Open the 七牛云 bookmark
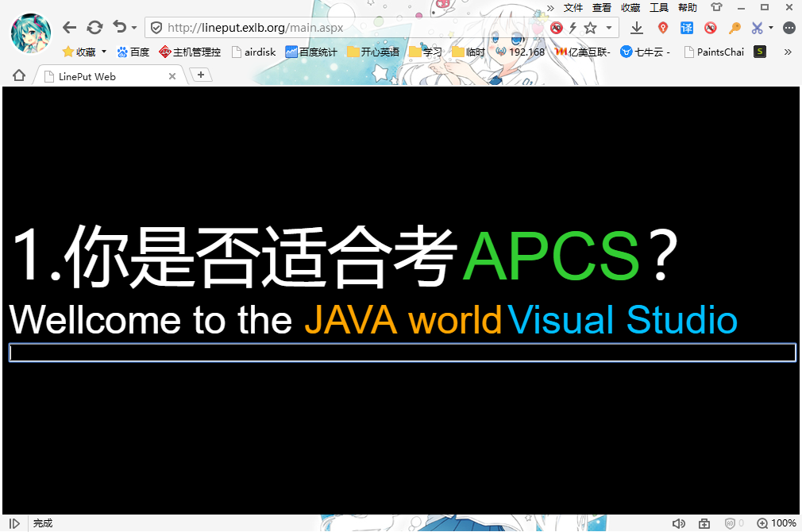The image size is (802, 532). pyautogui.click(x=645, y=52)
